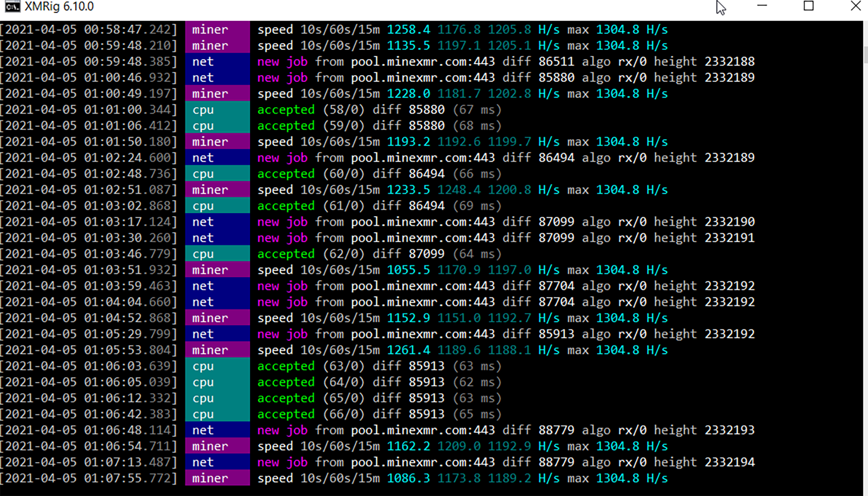This screenshot has height=496, width=868.
Task: Click the vertical scrollbar thumb
Action: [x=865, y=54]
